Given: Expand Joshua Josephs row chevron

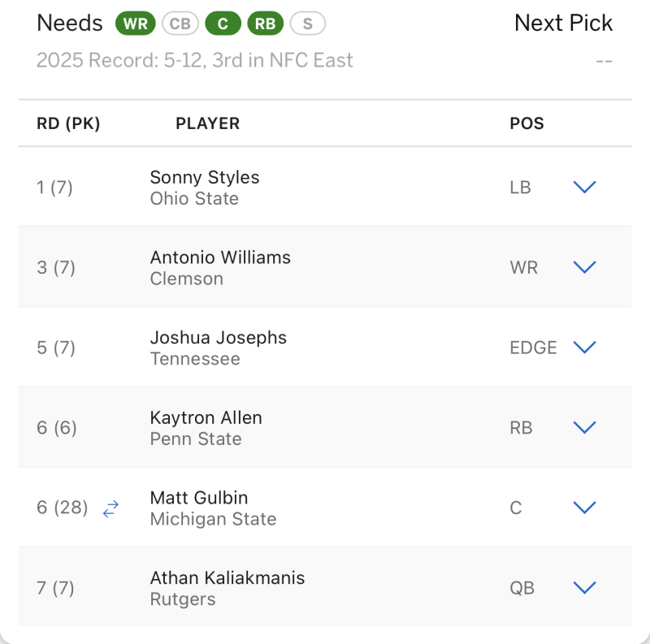Looking at the screenshot, I should tap(584, 348).
